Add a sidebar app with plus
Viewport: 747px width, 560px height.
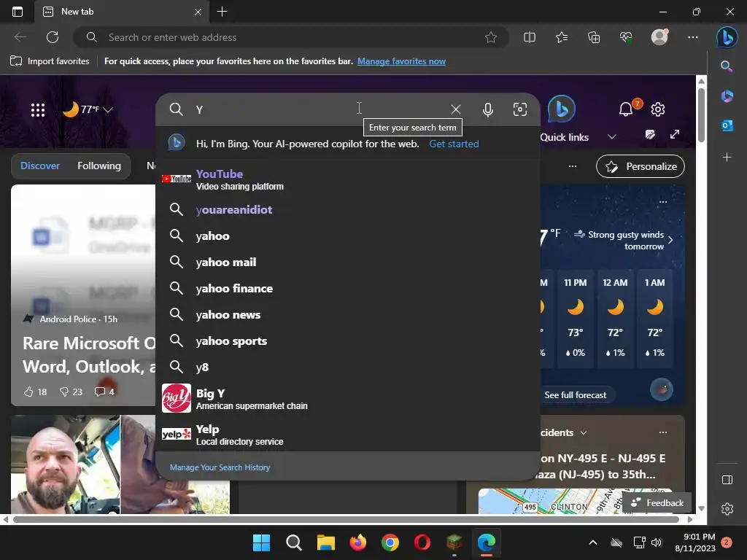[x=727, y=157]
